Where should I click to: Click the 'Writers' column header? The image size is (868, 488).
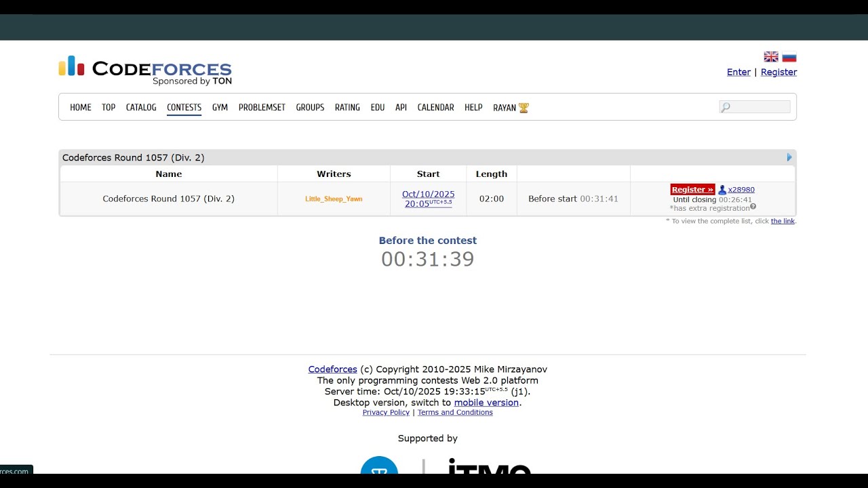[x=334, y=174]
